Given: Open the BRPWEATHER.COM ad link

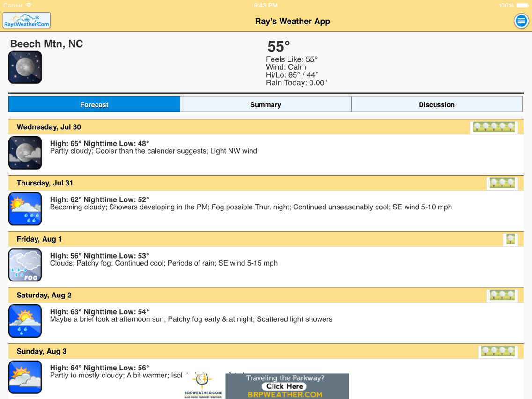Looking at the screenshot, I should [x=285, y=395].
